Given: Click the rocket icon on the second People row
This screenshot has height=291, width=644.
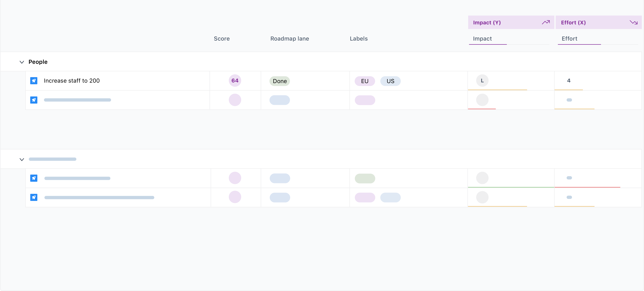Looking at the screenshot, I should tap(34, 100).
